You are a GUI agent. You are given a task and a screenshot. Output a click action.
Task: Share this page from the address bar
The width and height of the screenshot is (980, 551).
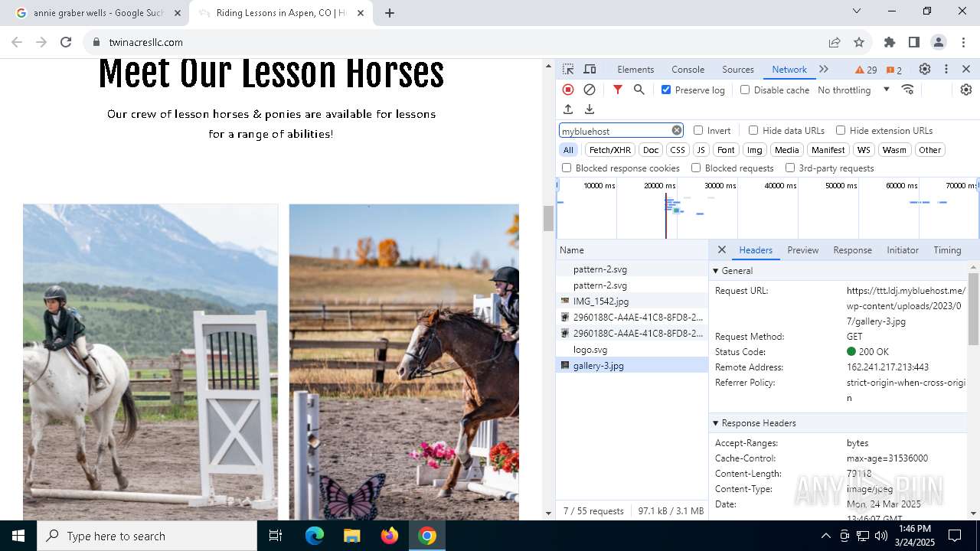[x=835, y=42]
